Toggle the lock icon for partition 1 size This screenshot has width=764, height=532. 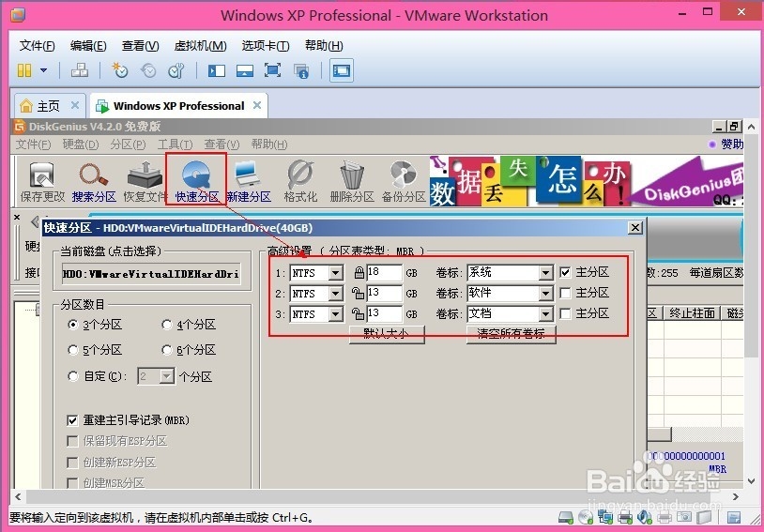pos(359,273)
